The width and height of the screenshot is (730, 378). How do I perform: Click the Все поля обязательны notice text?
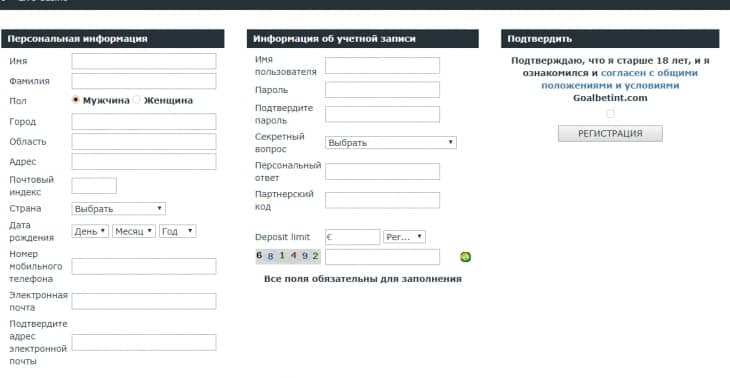pos(363,279)
